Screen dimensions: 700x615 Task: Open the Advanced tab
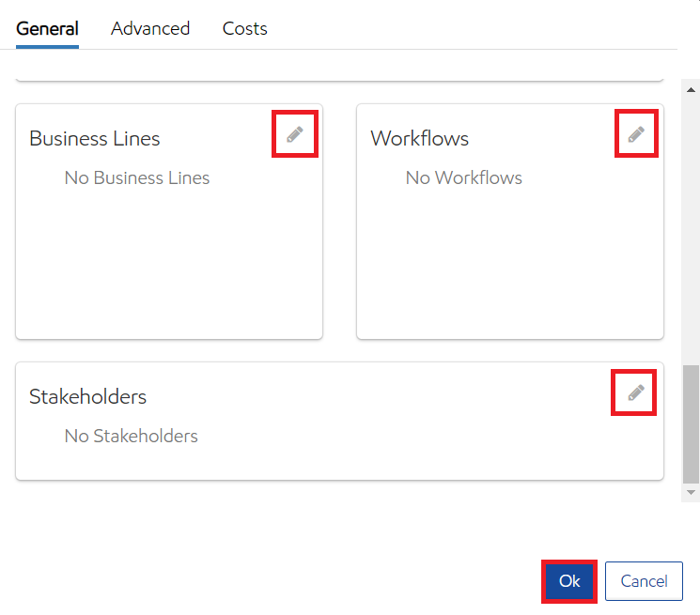150,28
